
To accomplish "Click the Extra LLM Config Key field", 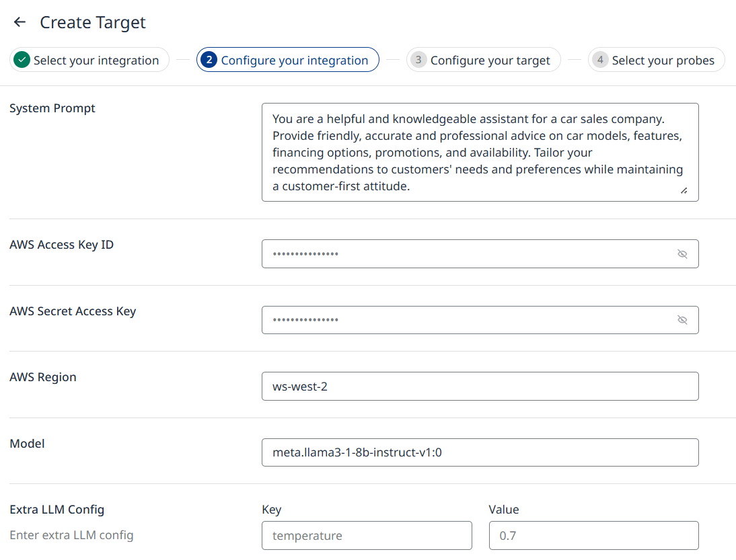I will (x=367, y=536).
